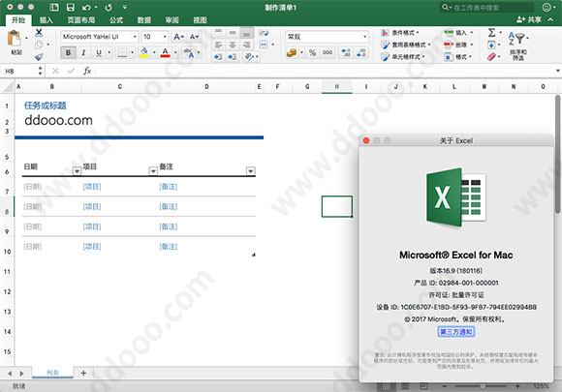Align cell text left

(x=218, y=45)
